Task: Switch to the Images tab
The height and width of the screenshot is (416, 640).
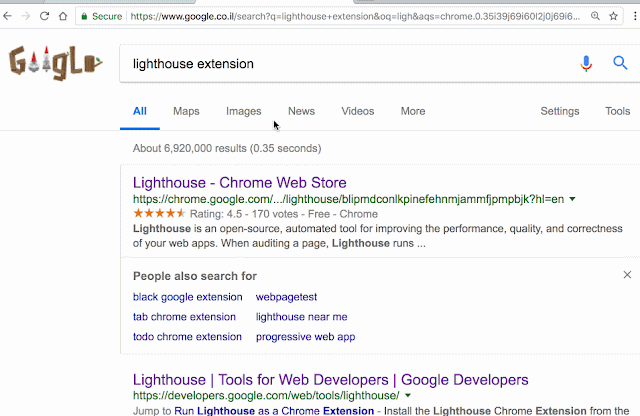Action: [x=244, y=111]
